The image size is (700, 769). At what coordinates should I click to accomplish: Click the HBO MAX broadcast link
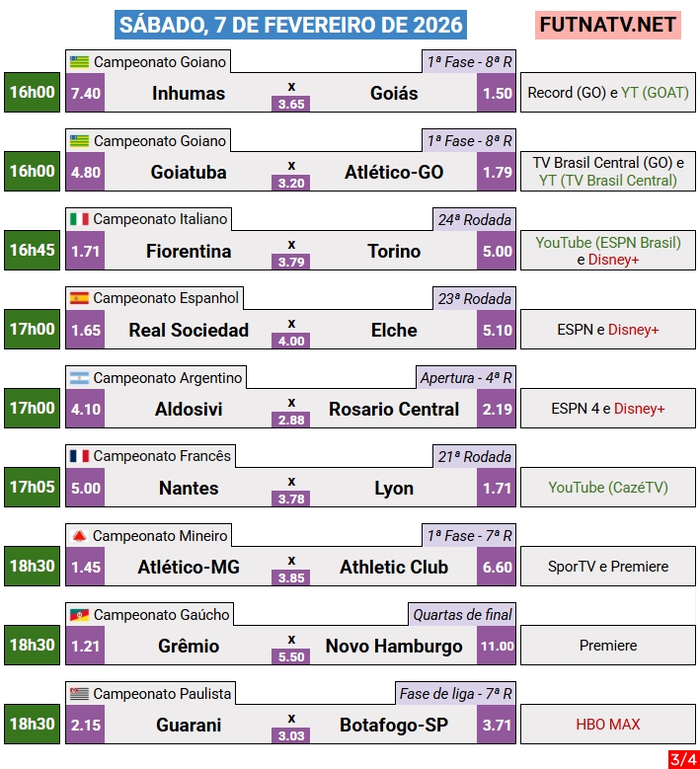[x=608, y=725]
